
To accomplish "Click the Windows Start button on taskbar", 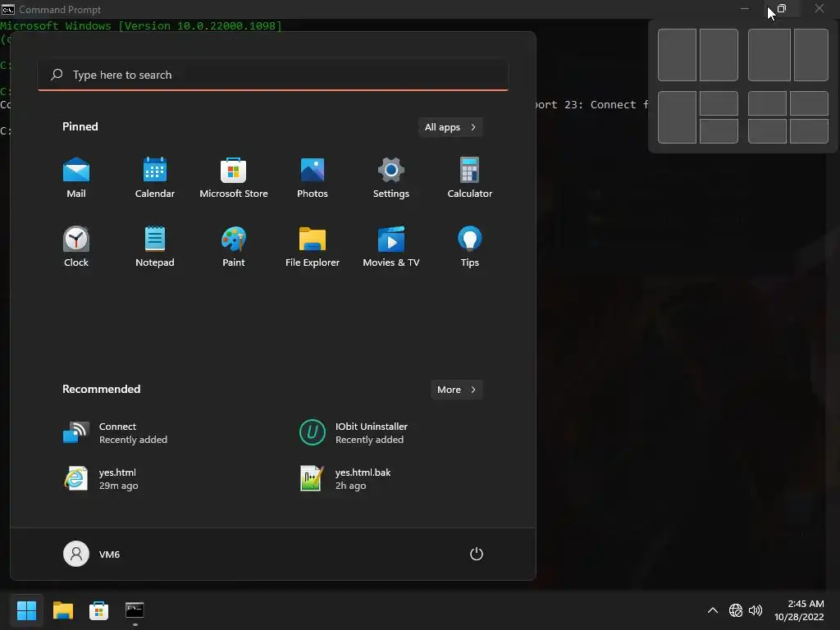I will pos(26,610).
